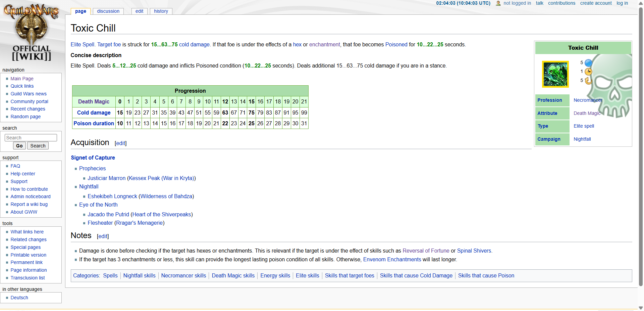Screen dimensions: 644x311
Task: Open Signet of Capture link
Action: click(x=93, y=158)
